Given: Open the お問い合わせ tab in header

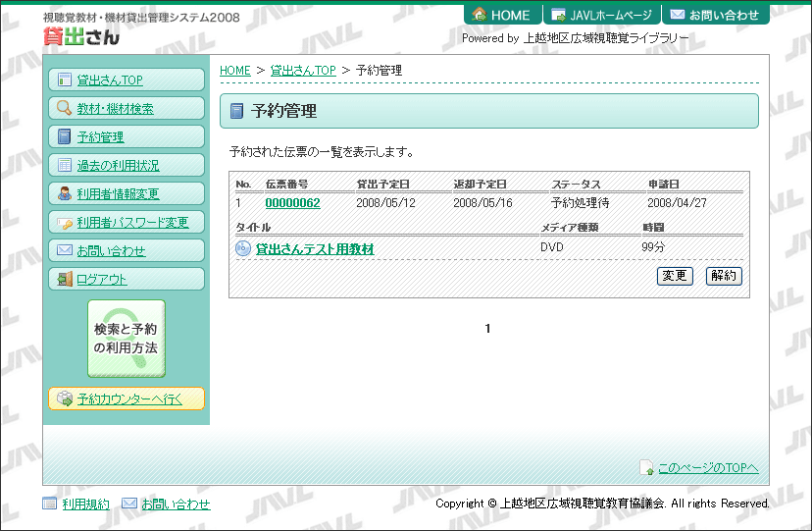Looking at the screenshot, I should click(x=714, y=15).
